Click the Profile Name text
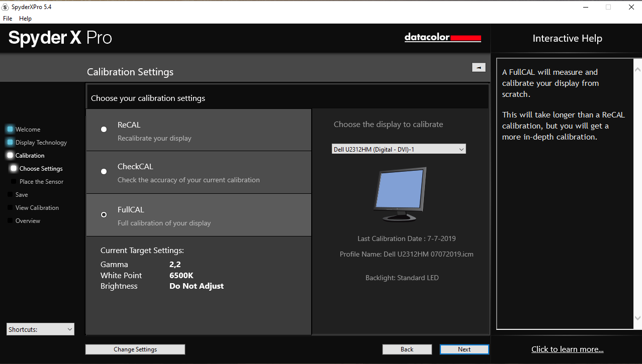The image size is (642, 364). click(x=407, y=254)
